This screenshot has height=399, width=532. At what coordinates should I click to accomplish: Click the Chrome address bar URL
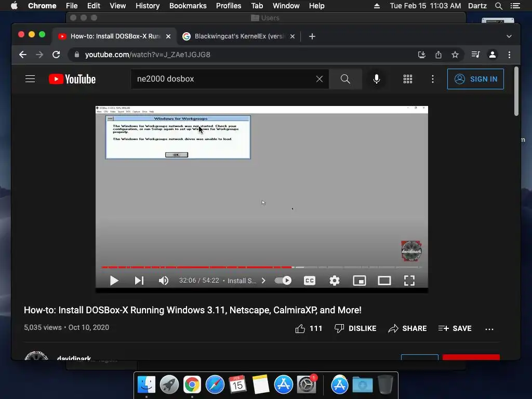(148, 55)
